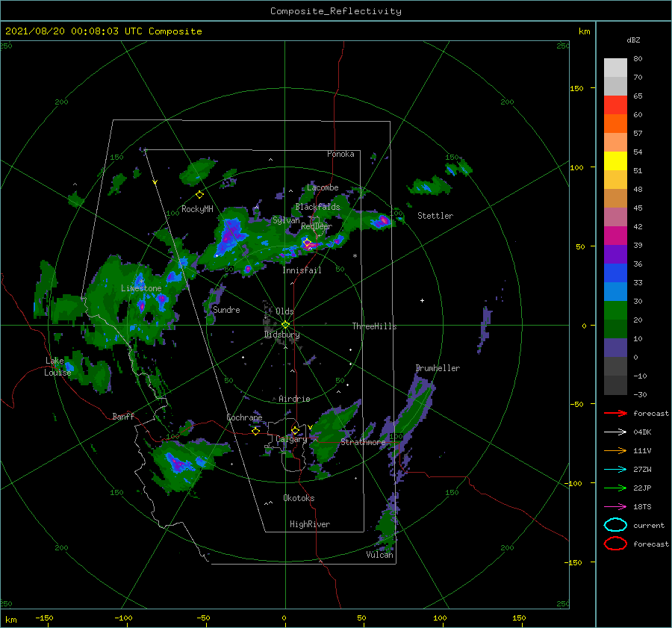Click the Stettler town label
The image size is (672, 628).
[x=435, y=216]
